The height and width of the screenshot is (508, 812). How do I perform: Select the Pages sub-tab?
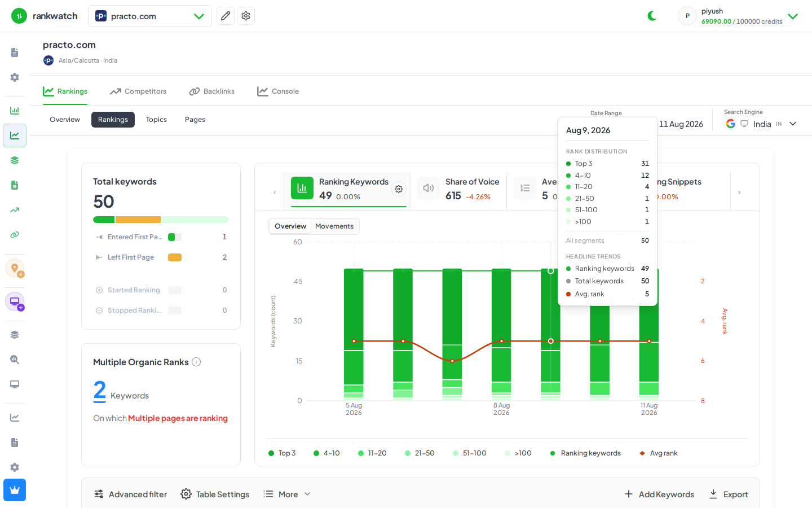pos(195,120)
